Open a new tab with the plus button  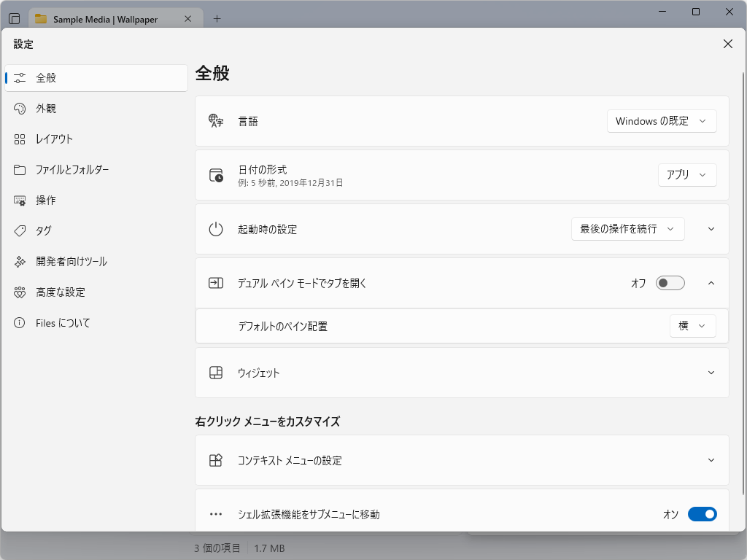[x=216, y=19]
